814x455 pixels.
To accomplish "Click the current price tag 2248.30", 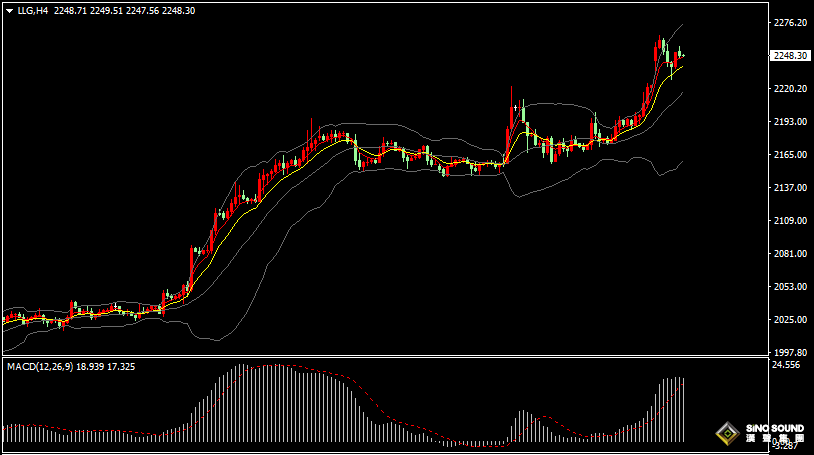I will [x=790, y=56].
